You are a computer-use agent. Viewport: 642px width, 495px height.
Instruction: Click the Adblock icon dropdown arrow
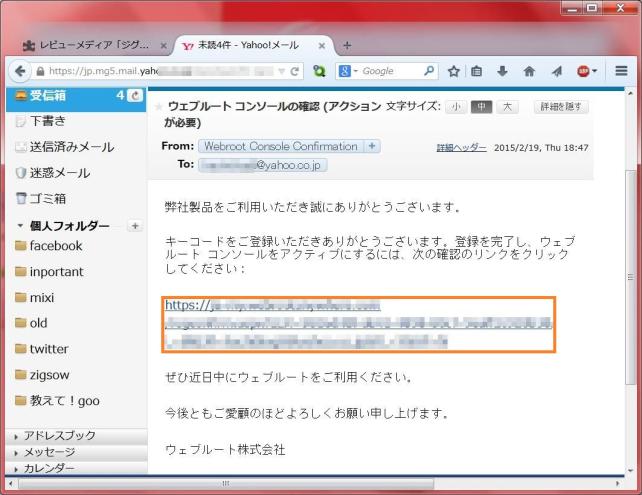(595, 72)
